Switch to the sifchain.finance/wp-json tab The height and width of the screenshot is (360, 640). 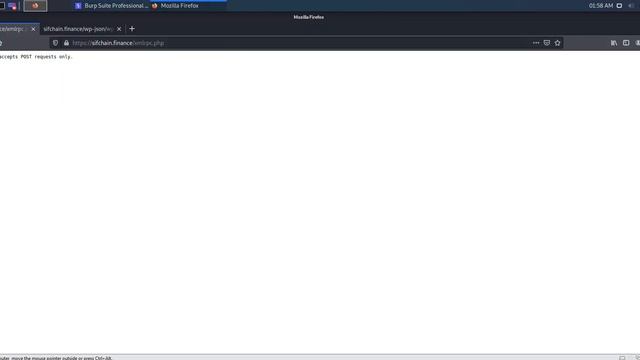tap(78, 29)
